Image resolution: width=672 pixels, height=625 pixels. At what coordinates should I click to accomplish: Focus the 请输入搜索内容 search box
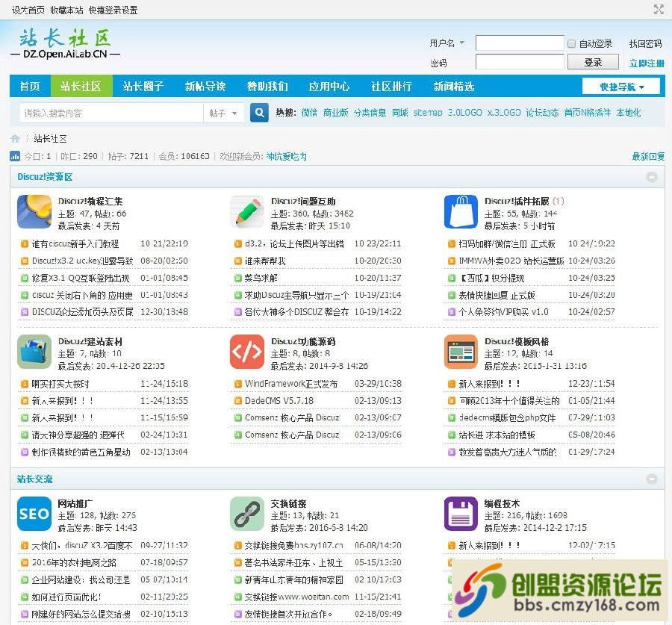tap(111, 114)
